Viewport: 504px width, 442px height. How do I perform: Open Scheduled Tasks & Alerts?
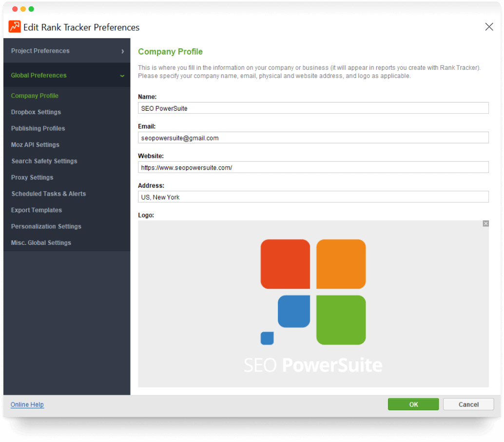click(49, 194)
